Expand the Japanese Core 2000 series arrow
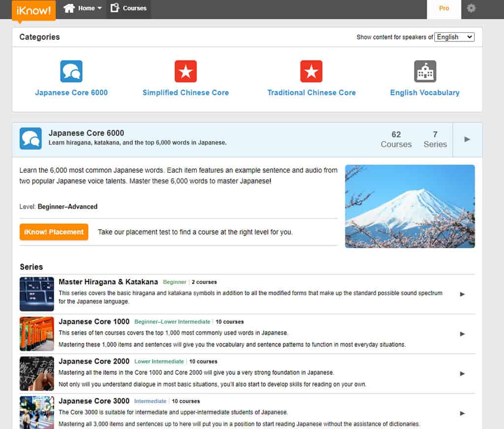Screen dimensions: 504x429 click(462, 373)
